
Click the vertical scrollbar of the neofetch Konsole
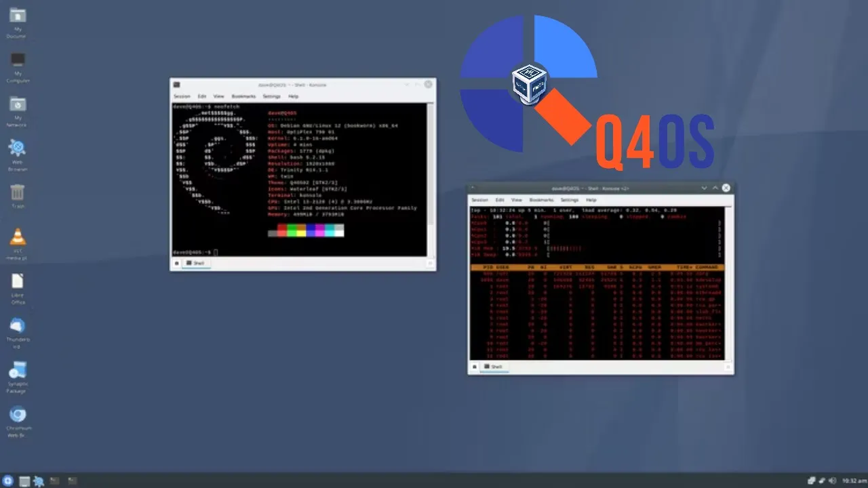(431, 180)
